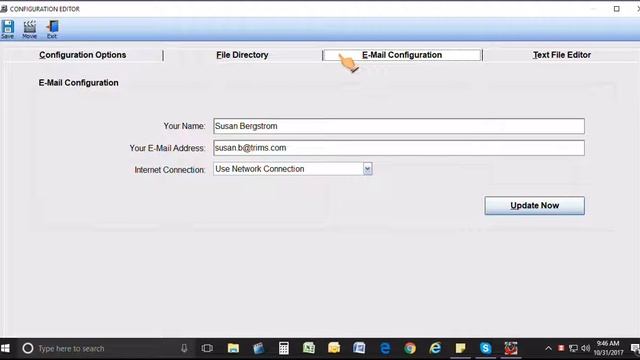The image size is (640, 360).
Task: Select the E-Mail Configuration tab
Action: [x=402, y=55]
